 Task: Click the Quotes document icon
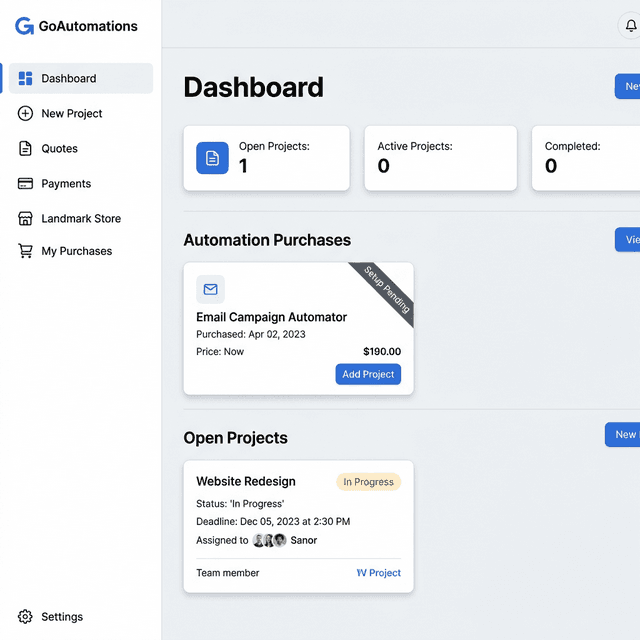(x=25, y=149)
